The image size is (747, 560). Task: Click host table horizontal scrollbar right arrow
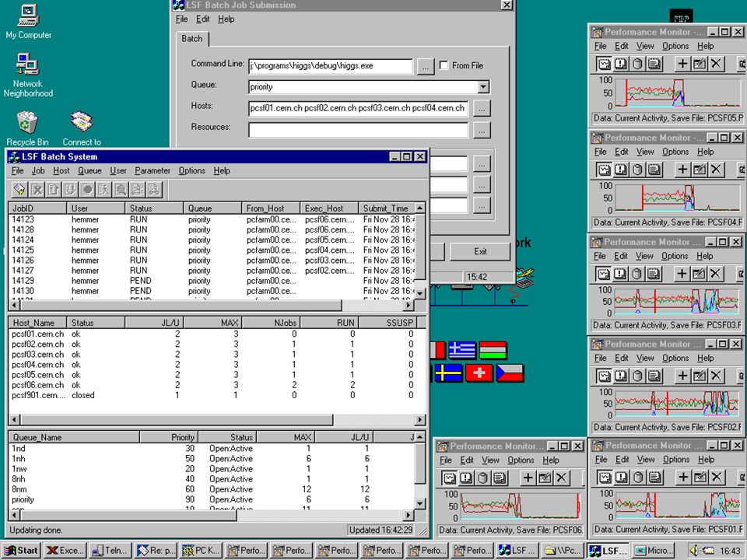(419, 419)
